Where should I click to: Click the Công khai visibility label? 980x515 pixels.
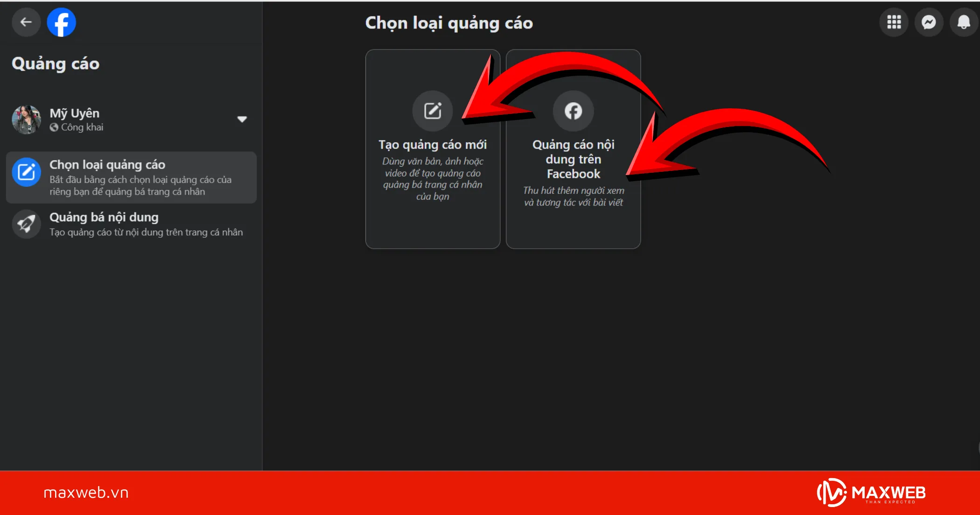82,127
